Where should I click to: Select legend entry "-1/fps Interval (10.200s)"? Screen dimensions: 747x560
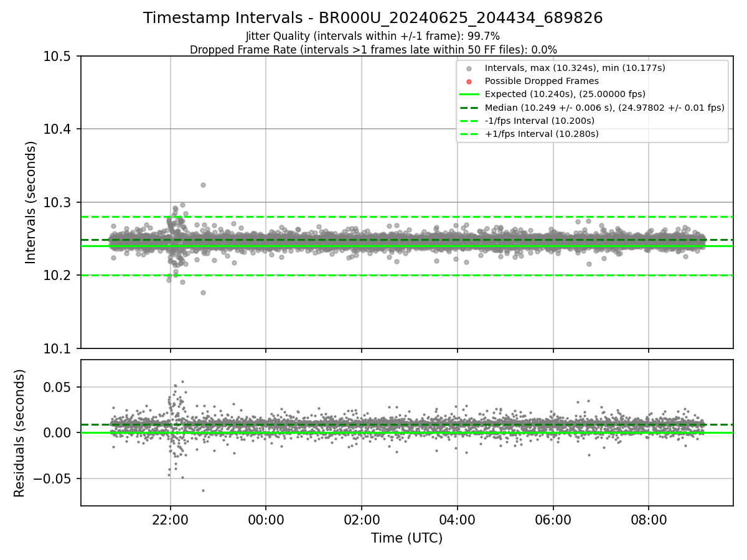pyautogui.click(x=540, y=120)
